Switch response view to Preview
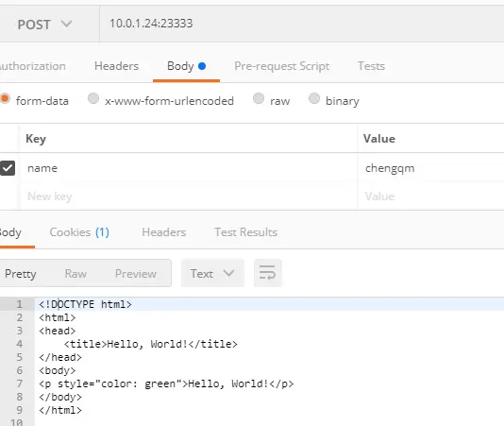The image size is (504, 426). tap(136, 274)
